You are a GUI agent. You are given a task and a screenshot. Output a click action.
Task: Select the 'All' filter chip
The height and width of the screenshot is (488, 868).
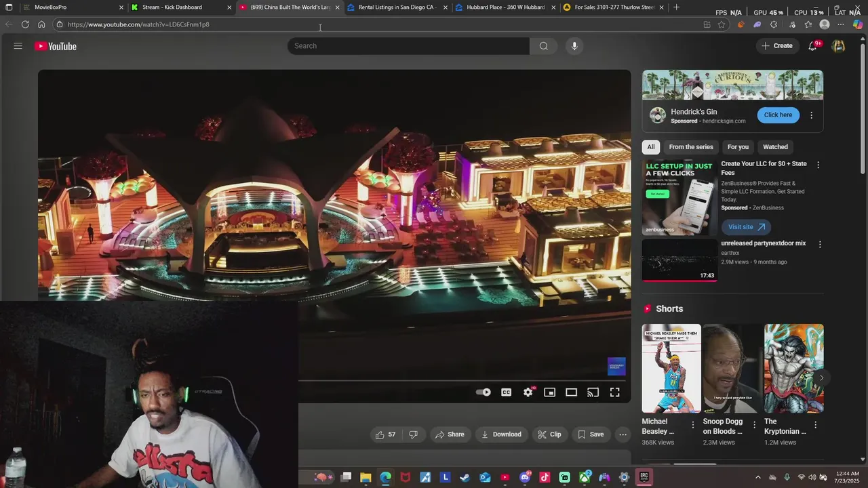pos(651,147)
